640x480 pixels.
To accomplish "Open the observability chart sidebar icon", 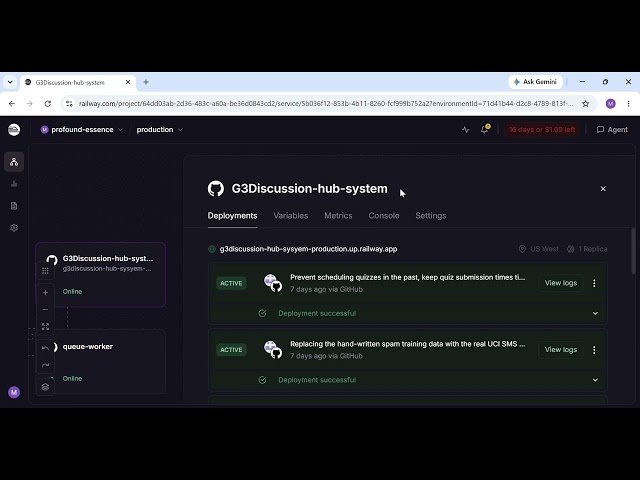I will pos(14,184).
